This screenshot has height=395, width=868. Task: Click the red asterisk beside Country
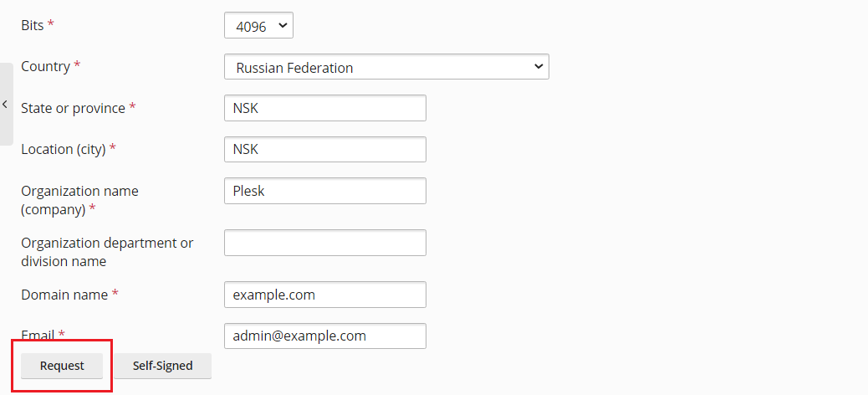tap(77, 65)
